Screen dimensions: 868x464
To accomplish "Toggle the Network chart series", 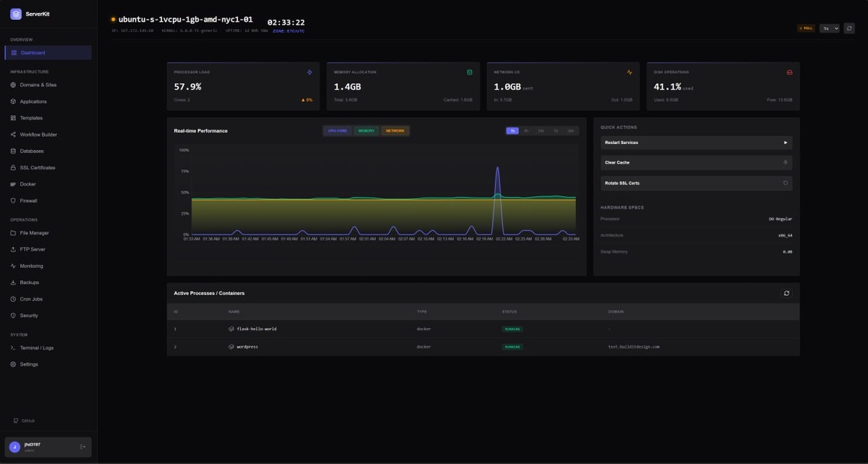I will point(395,131).
